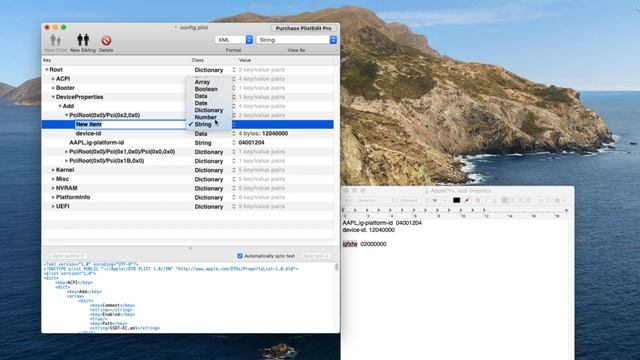Click the Purchase PlistEdit Pro button
640x360 pixels.
coord(304,28)
